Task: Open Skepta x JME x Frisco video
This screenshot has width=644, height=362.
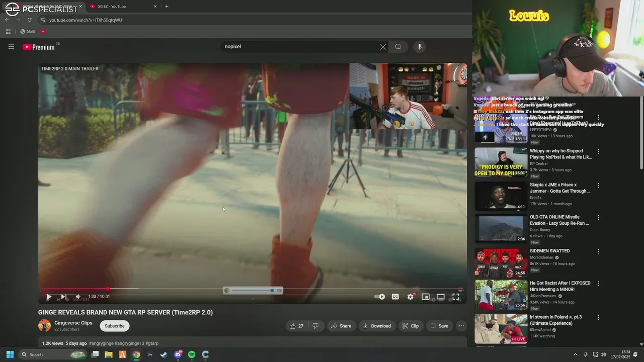Action: pos(501,196)
